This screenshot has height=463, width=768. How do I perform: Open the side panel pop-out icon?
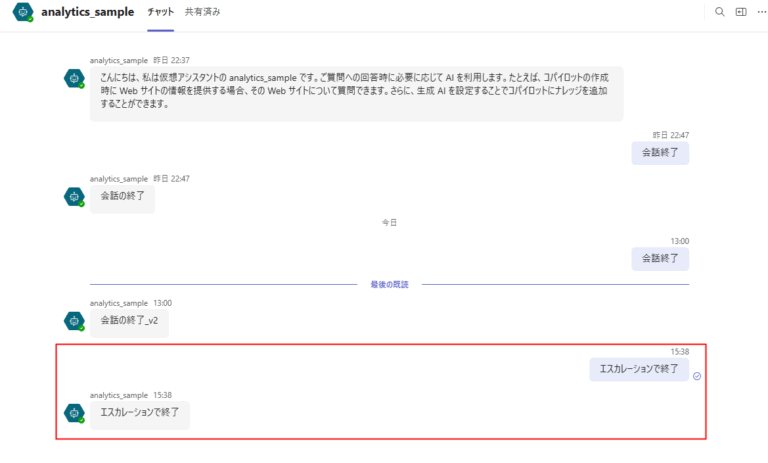pos(741,12)
